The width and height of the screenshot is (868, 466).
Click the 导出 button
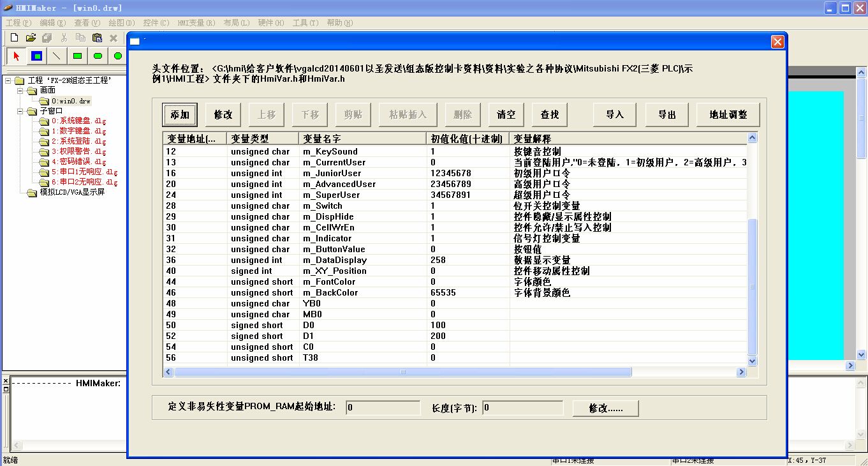667,115
